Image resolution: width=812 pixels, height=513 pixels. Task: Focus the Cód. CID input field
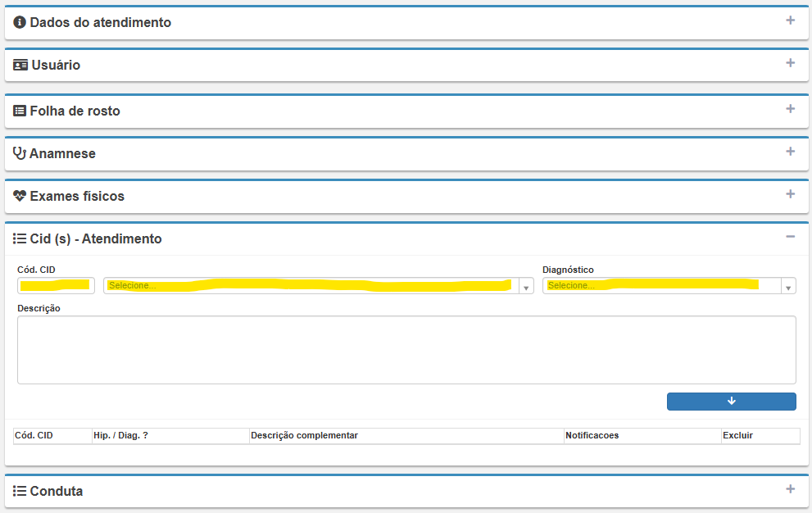coord(56,286)
